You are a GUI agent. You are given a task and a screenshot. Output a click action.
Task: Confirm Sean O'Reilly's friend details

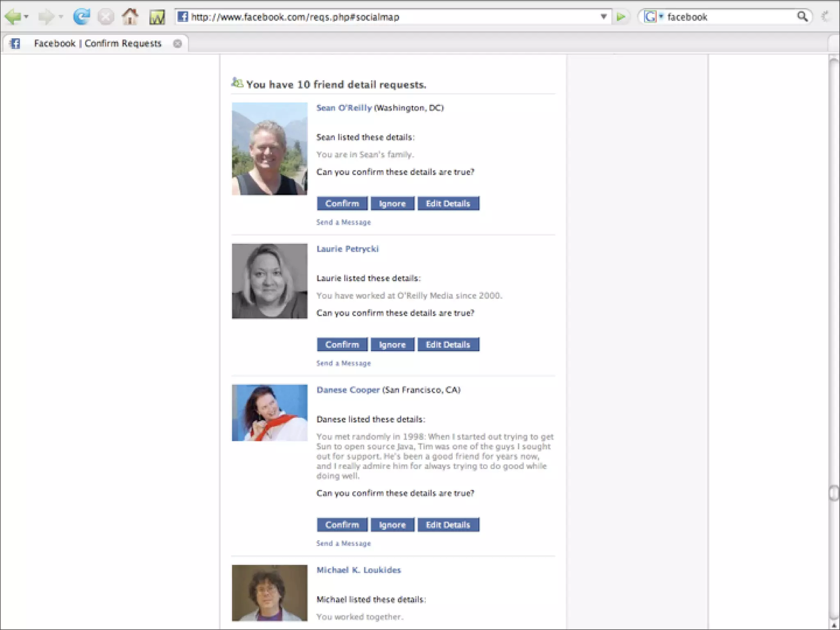[342, 203]
